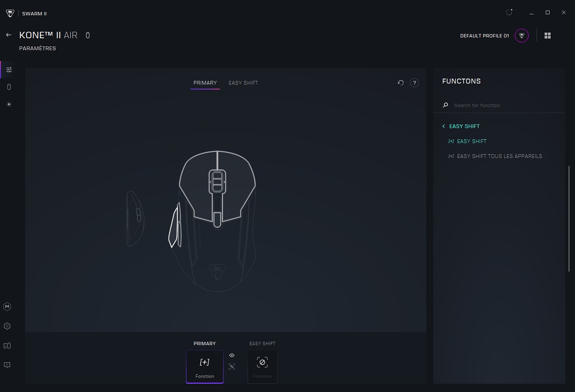Switch to the EASY SHIFT tab
Image resolution: width=575 pixels, height=392 pixels.
[x=243, y=83]
